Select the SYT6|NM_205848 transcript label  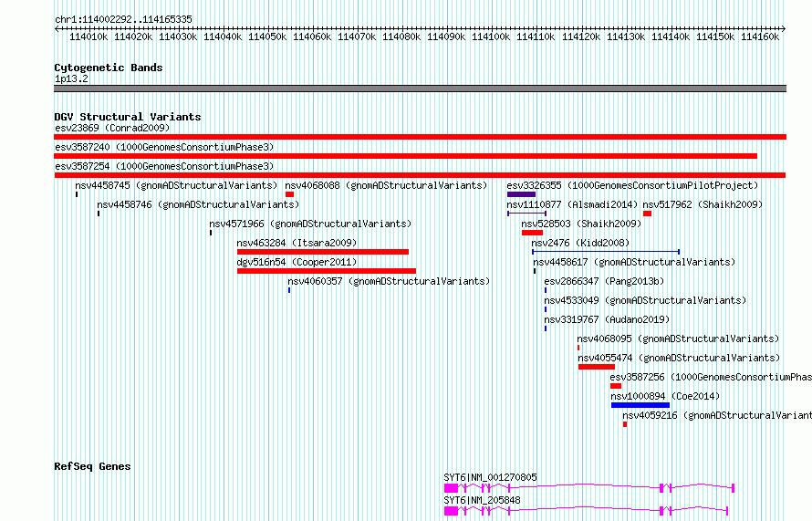coord(482,500)
